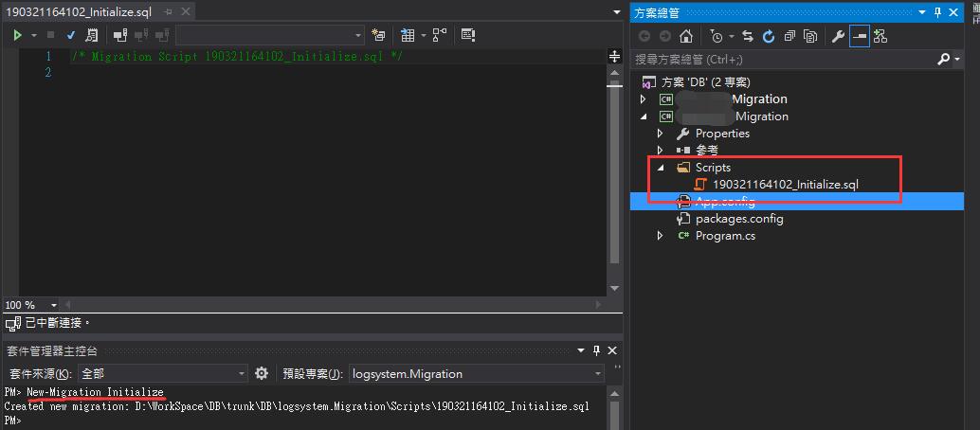Open the pending changes filter dropdown arrow

coord(731,36)
